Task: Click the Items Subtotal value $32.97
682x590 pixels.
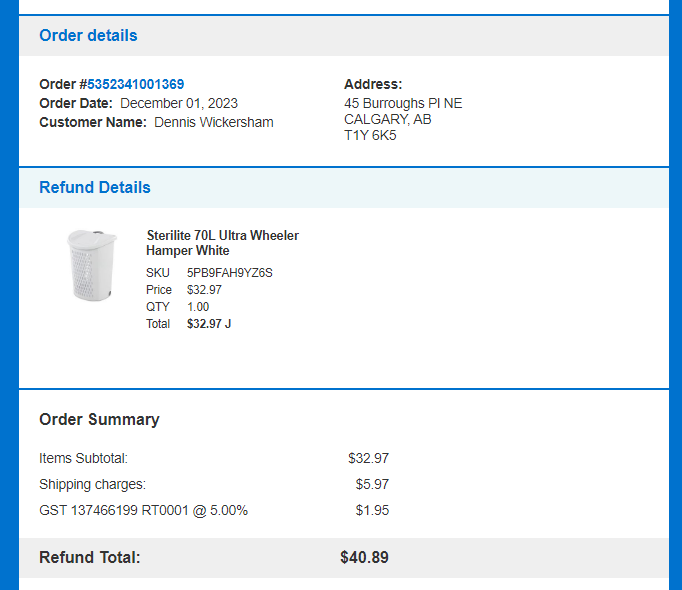Action: (x=368, y=458)
